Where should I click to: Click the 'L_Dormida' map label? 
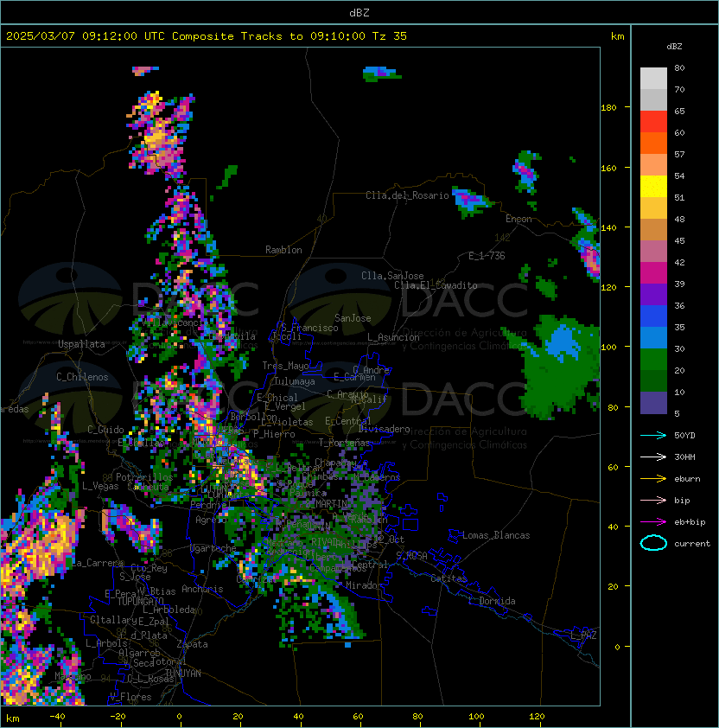tap(492, 601)
